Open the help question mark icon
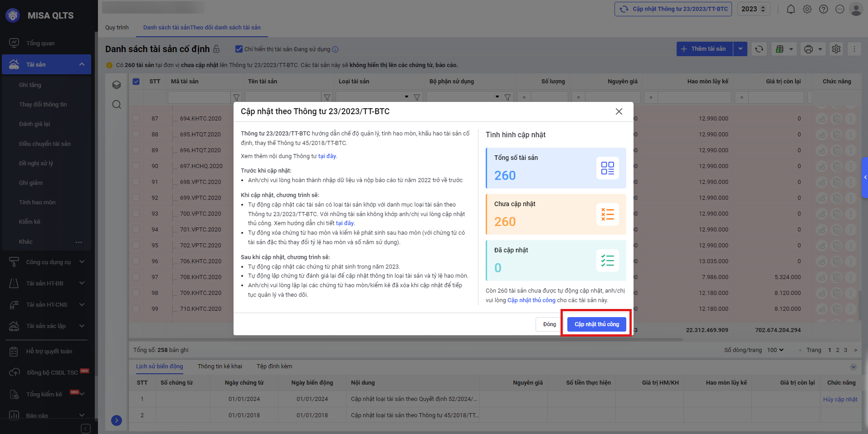Screen dimensions: 868x434 tap(824, 9)
